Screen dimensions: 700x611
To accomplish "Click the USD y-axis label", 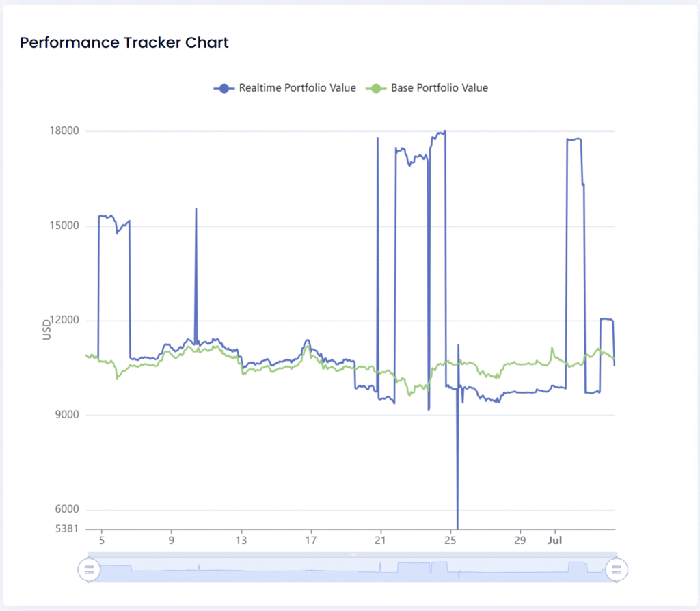I will tap(47, 329).
